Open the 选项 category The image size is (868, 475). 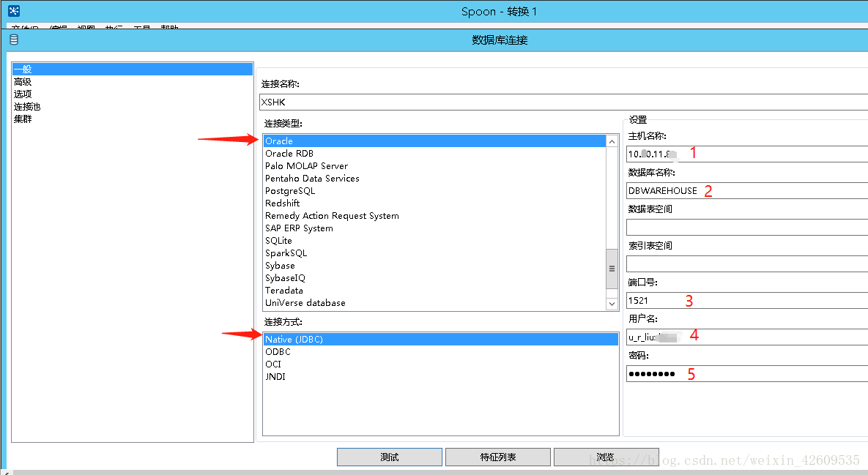[23, 94]
